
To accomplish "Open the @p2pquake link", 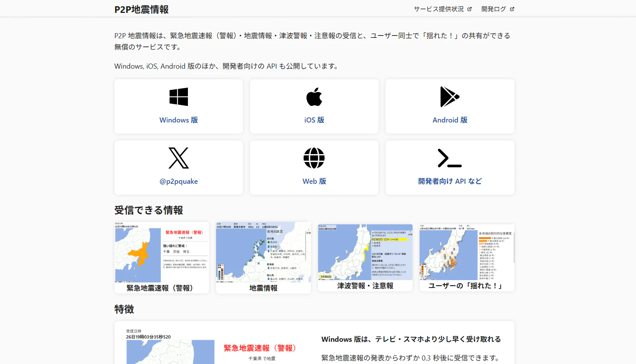I will (179, 181).
